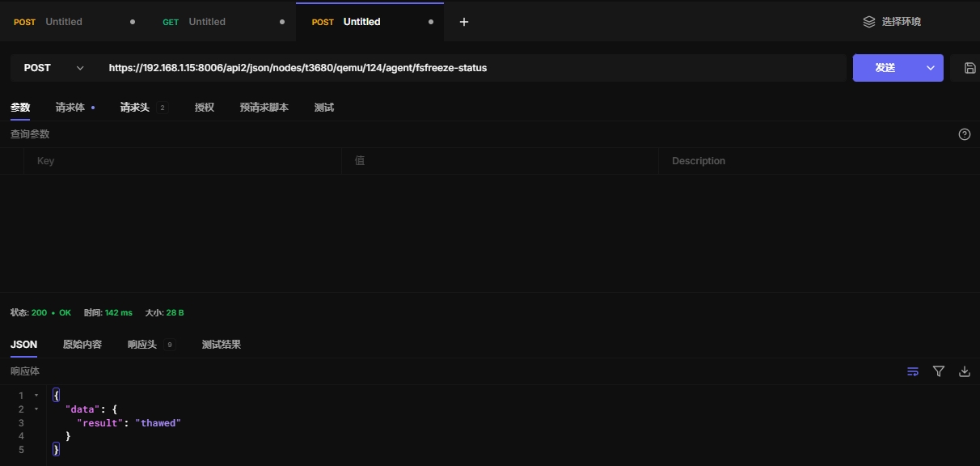Open the 测试结果 response tab
The image size is (980, 466).
pyautogui.click(x=221, y=345)
